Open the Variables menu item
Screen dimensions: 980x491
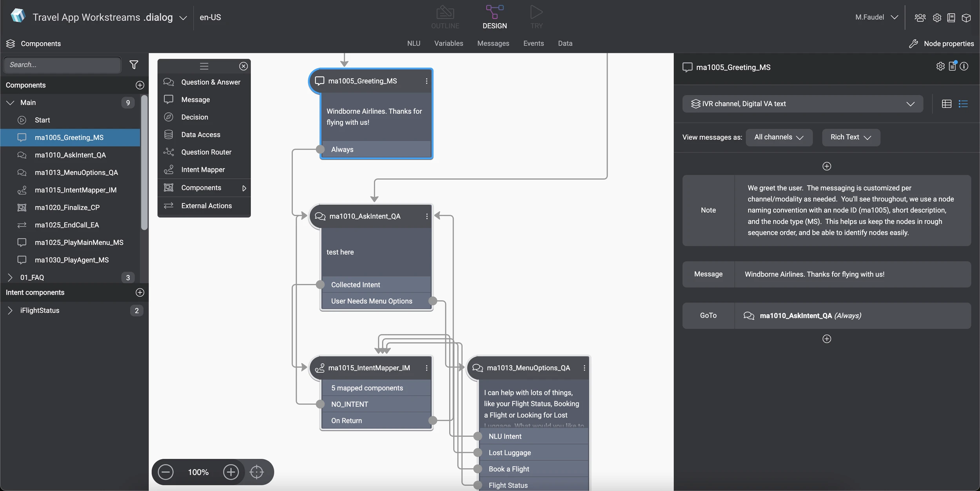[448, 43]
